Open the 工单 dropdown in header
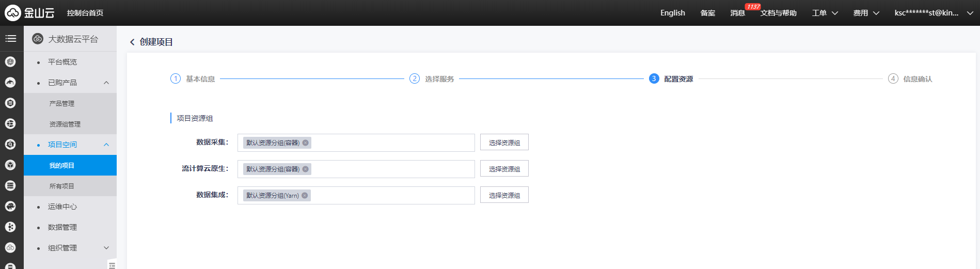 [x=825, y=13]
